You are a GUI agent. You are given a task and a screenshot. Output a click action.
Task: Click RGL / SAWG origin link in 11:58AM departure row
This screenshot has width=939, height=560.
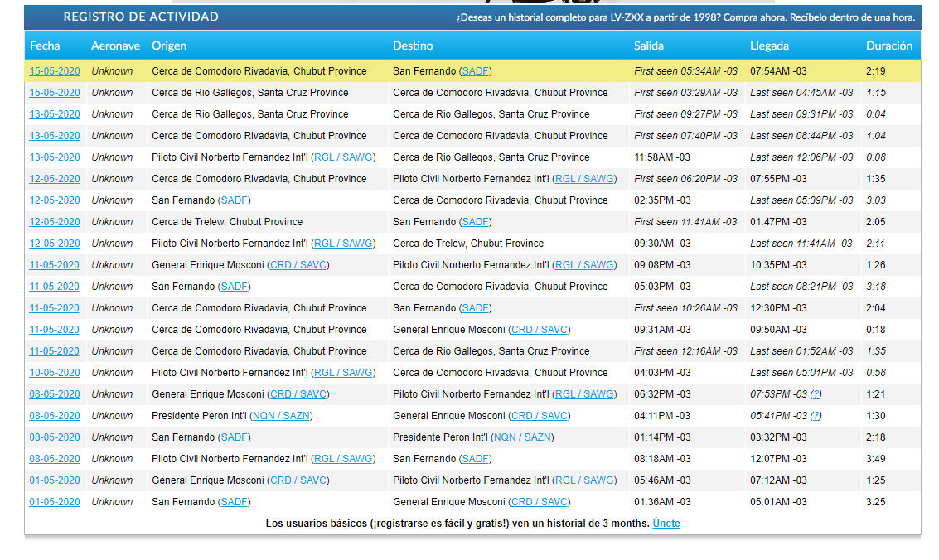[343, 157]
